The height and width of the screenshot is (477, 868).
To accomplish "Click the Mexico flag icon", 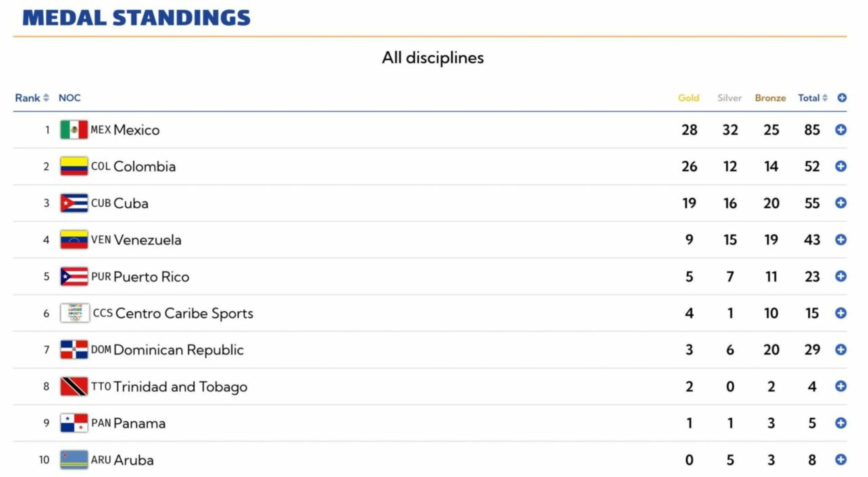I will 74,130.
